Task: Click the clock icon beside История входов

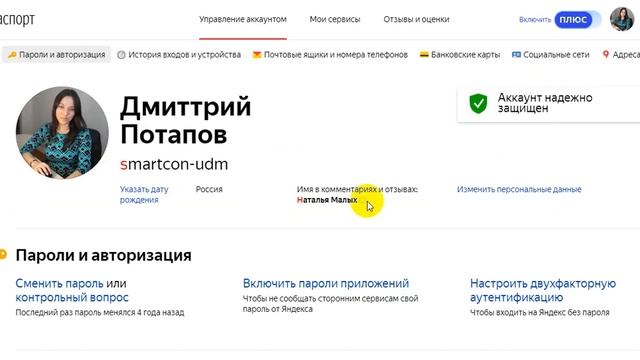Action: [121, 55]
